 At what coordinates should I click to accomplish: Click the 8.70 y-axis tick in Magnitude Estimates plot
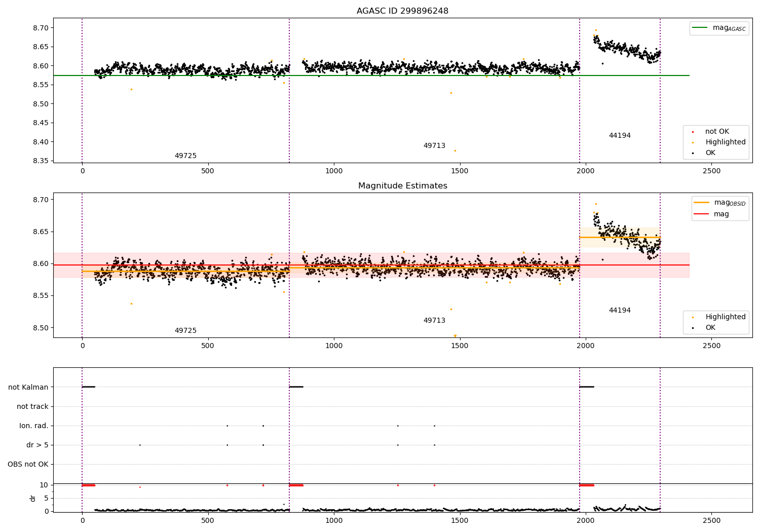pos(41,200)
